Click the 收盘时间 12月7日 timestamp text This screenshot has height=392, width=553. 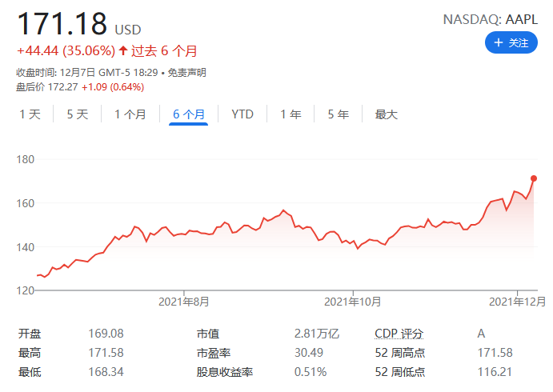pyautogui.click(x=87, y=73)
